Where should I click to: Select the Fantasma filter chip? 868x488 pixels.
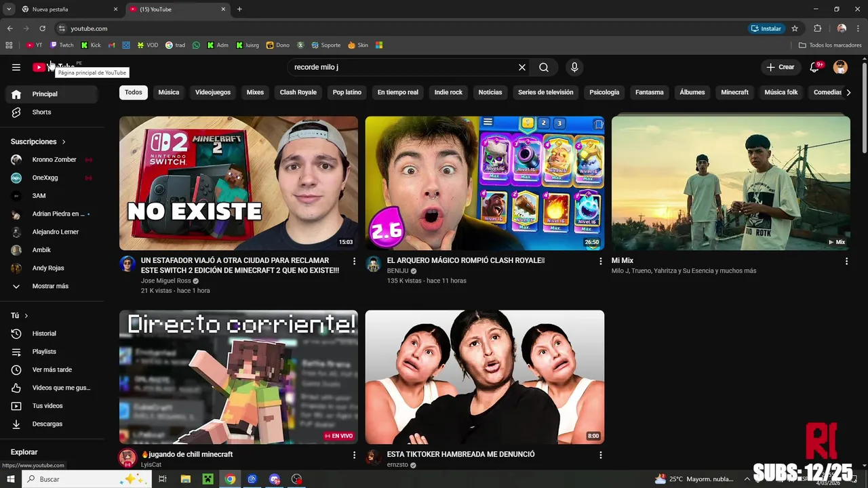pyautogui.click(x=650, y=92)
